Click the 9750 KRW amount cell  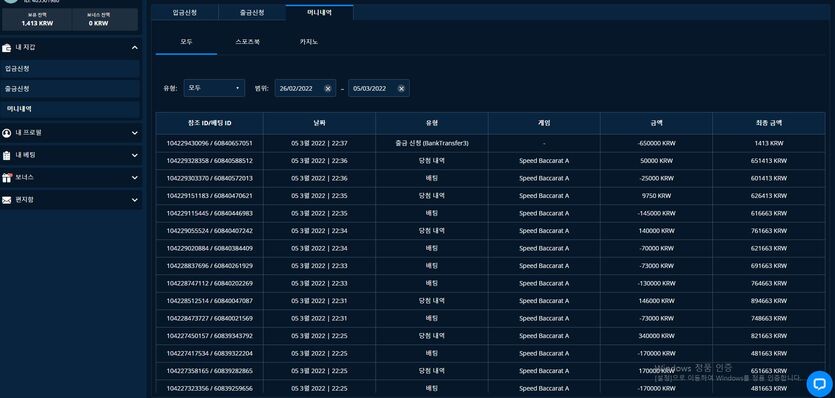tap(657, 196)
